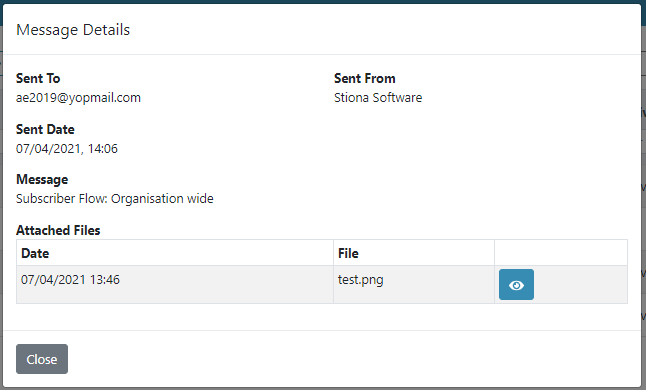646x390 pixels.
Task: Select the ae2019@yopmail.com recipient address
Action: pos(78,98)
